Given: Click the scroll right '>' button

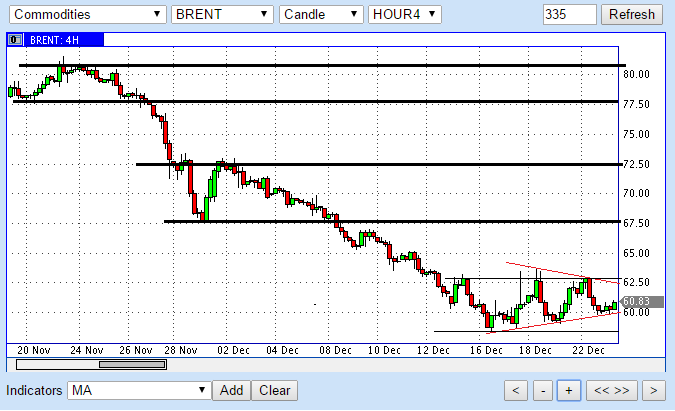Looking at the screenshot, I should pos(653,391).
